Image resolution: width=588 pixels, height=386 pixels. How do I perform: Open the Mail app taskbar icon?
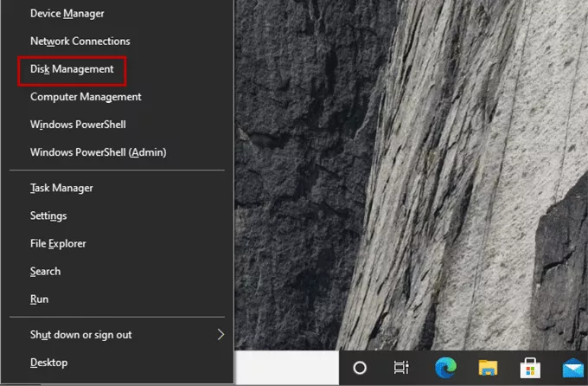[x=572, y=367]
